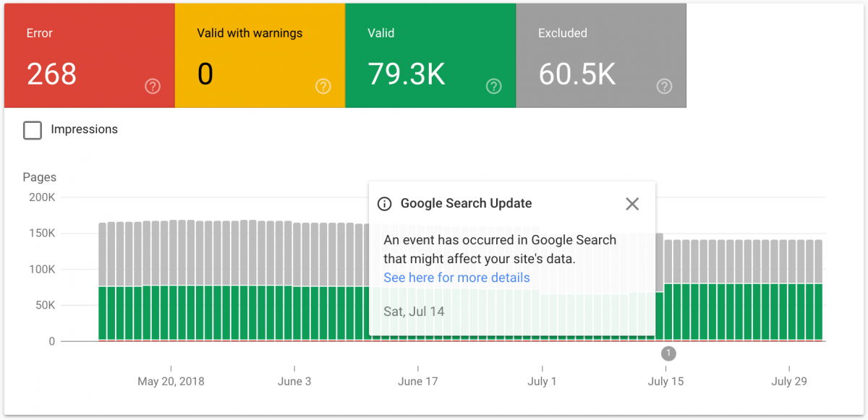The image size is (868, 420).
Task: Toggle the Valid status card
Action: [430, 55]
